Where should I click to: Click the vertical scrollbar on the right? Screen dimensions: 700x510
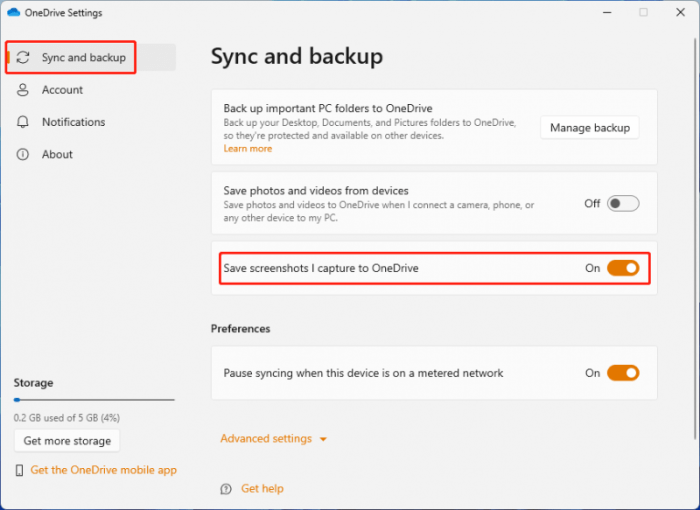[x=695, y=239]
